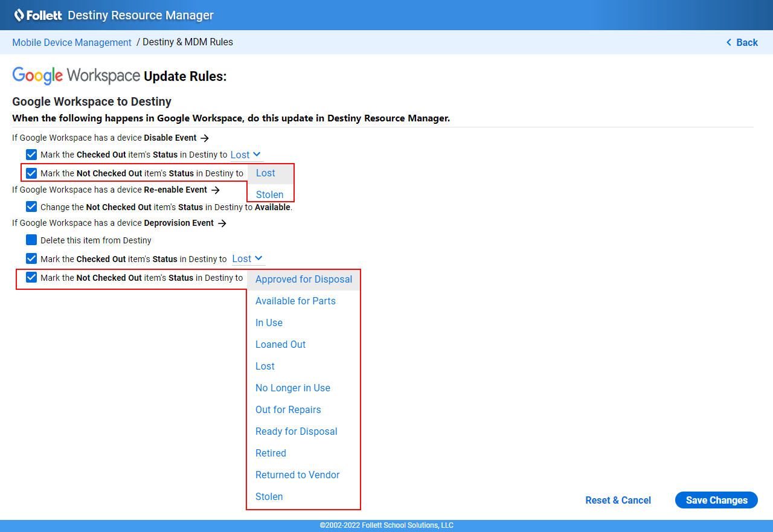Open Deprovision Event Checked Out status dropdown

pos(248,258)
